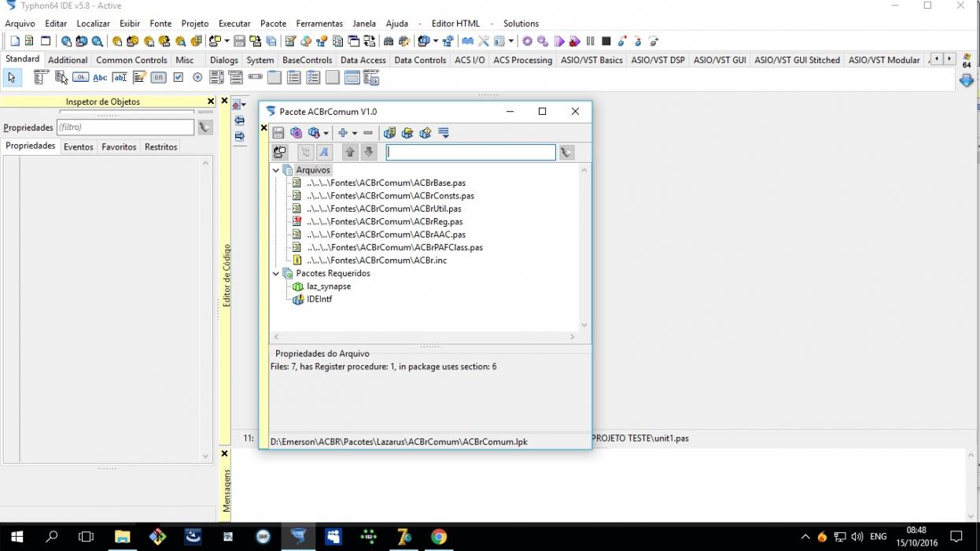This screenshot has width=980, height=551.
Task: Click the Propriedades filter input field
Action: tap(125, 127)
